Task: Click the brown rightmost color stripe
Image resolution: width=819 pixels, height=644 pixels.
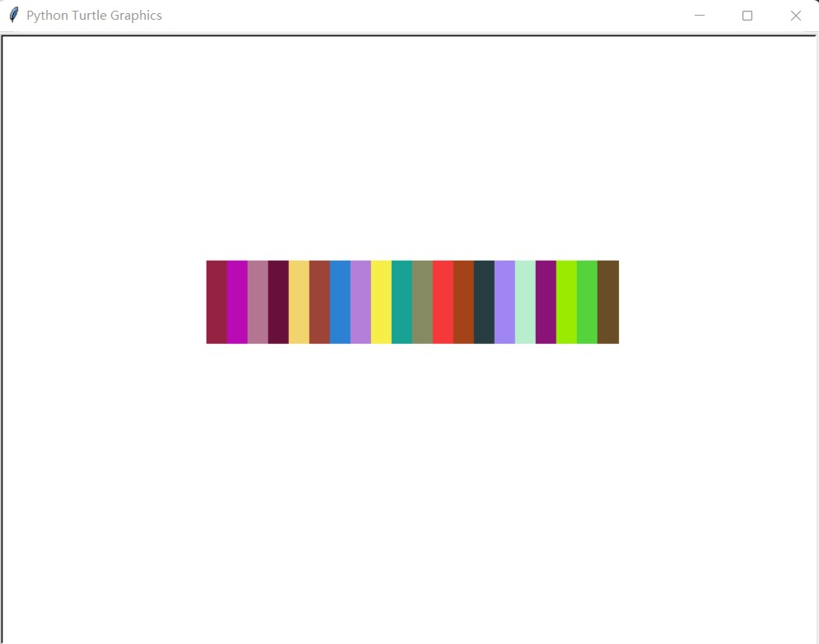Action: click(x=608, y=302)
